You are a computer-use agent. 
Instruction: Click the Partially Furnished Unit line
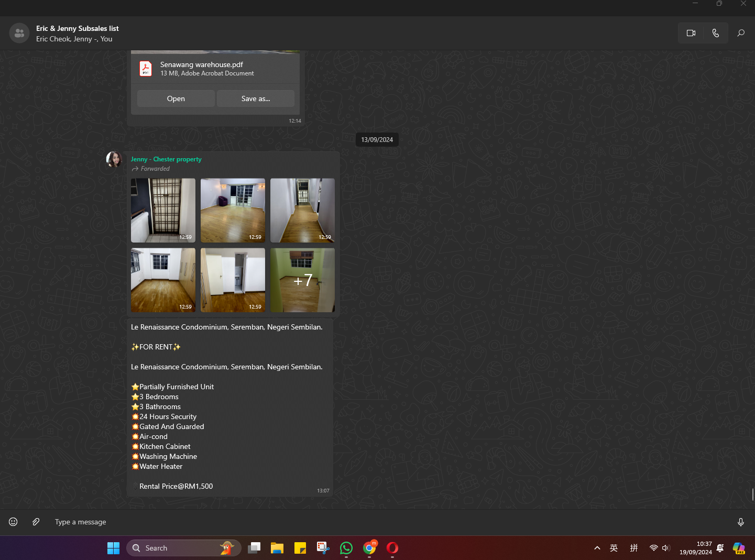(173, 387)
